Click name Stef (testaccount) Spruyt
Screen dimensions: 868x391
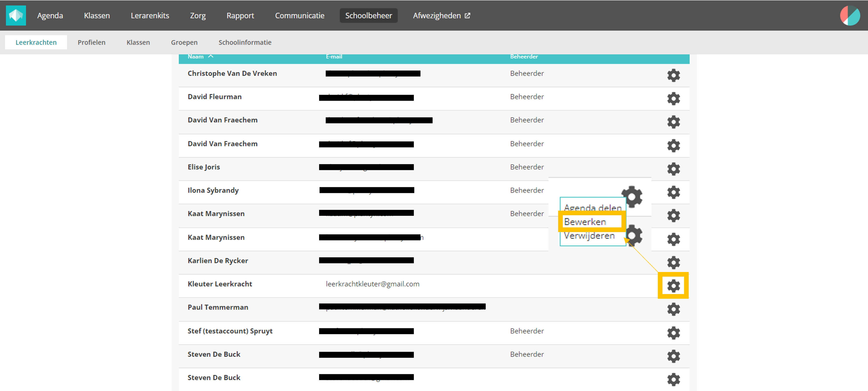pos(230,331)
